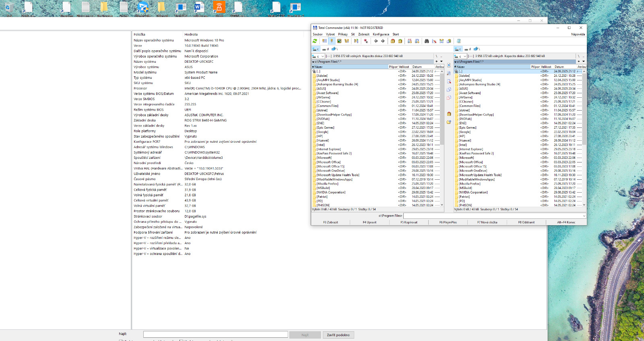
Task: Open the [Mozilla Firefox] folder in left panel
Action: pos(327,184)
